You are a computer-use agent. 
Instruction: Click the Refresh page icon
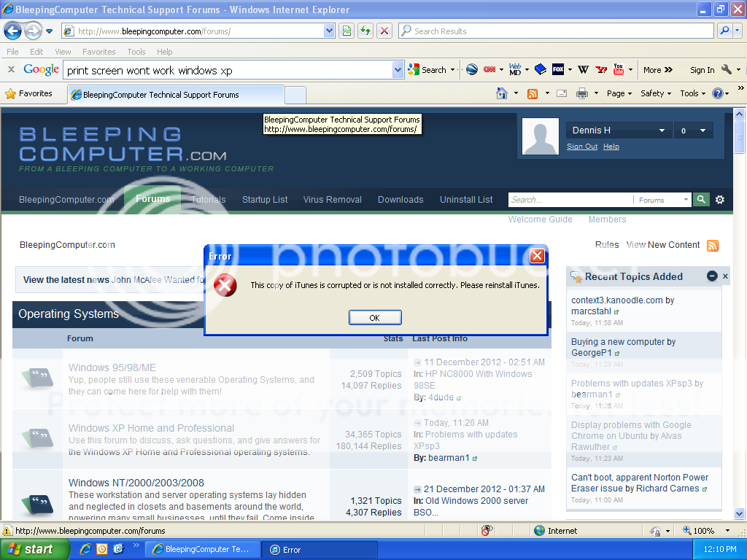[x=365, y=31]
